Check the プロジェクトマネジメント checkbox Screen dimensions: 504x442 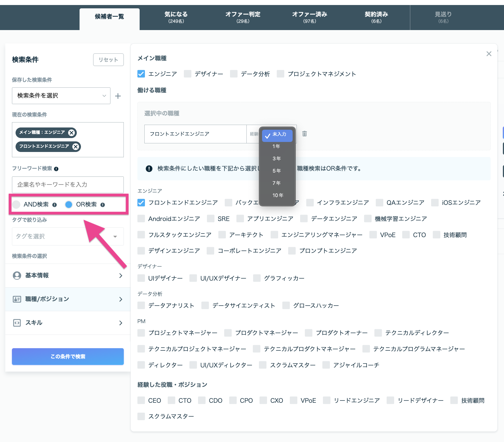tap(280, 74)
